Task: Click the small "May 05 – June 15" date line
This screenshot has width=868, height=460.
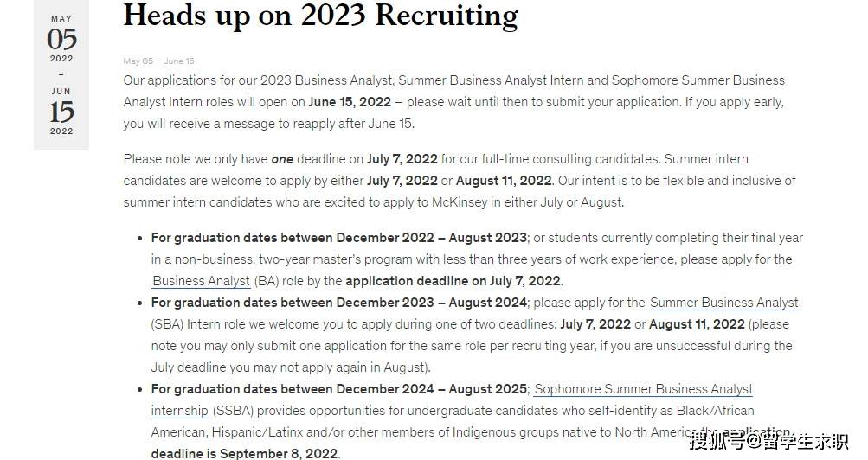Action: 158,61
